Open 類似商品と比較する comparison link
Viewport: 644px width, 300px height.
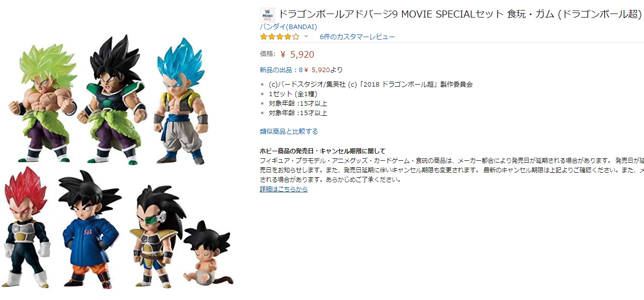[x=288, y=132]
